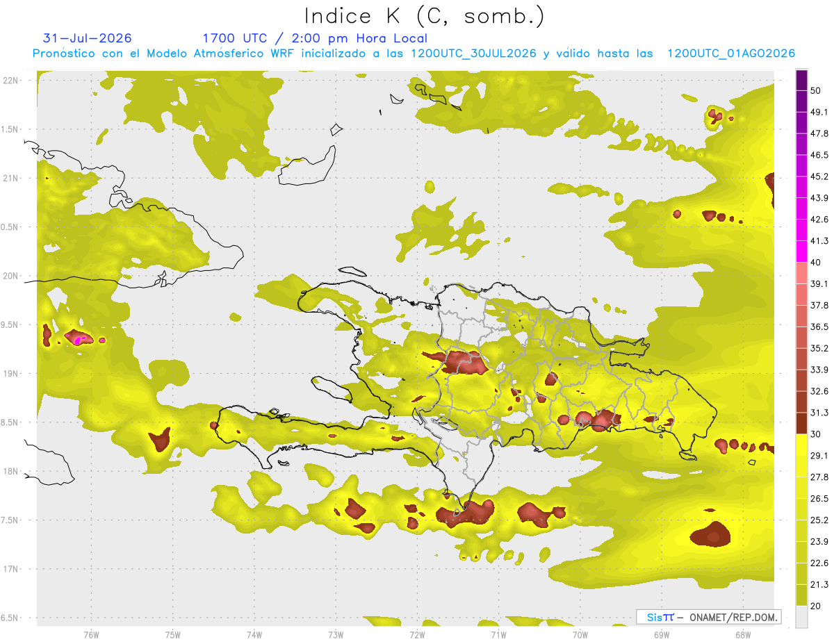Screen dimensions: 834x644
Task: Click the "74W" longitude label
Action: tap(254, 634)
